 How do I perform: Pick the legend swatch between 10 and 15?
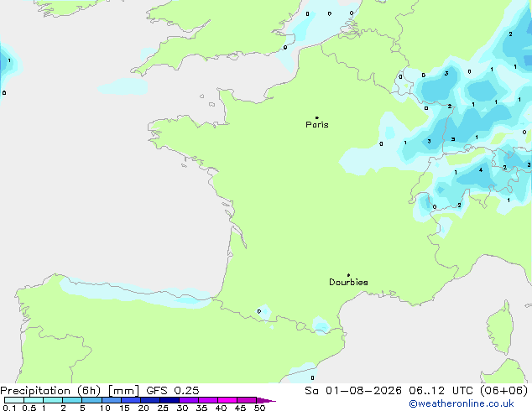112,400
